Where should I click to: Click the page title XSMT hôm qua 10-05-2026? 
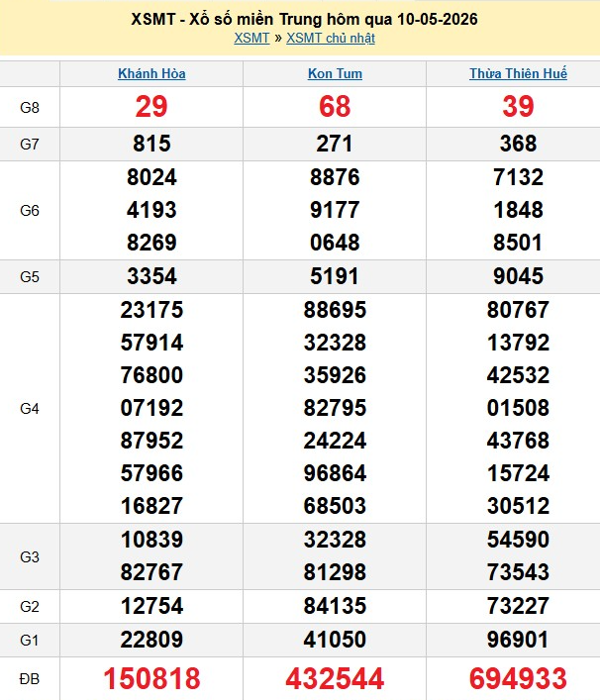click(304, 19)
